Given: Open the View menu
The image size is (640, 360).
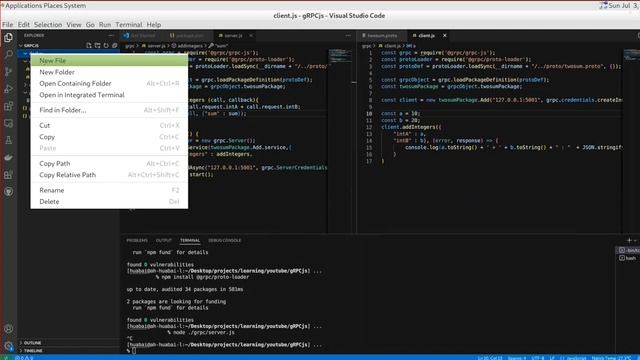Looking at the screenshot, I should tap(74, 24).
